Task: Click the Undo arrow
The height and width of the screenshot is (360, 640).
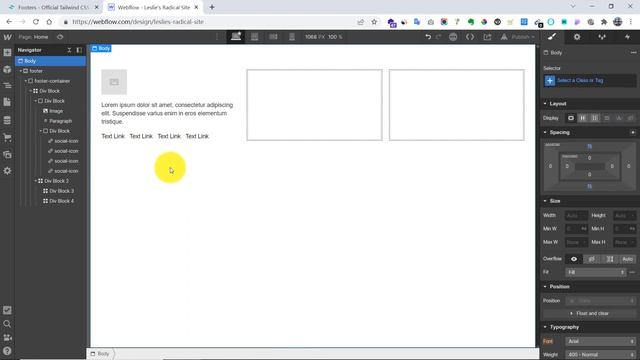Action: tap(428, 37)
